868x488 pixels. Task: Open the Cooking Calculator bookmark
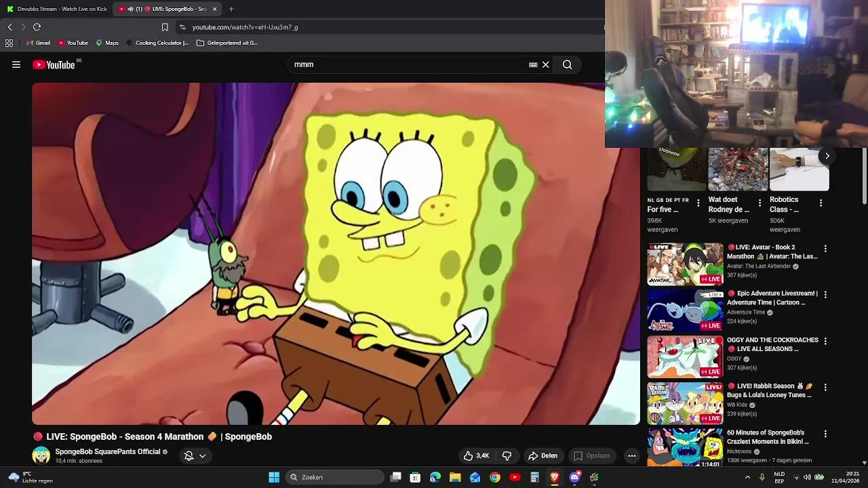(157, 43)
